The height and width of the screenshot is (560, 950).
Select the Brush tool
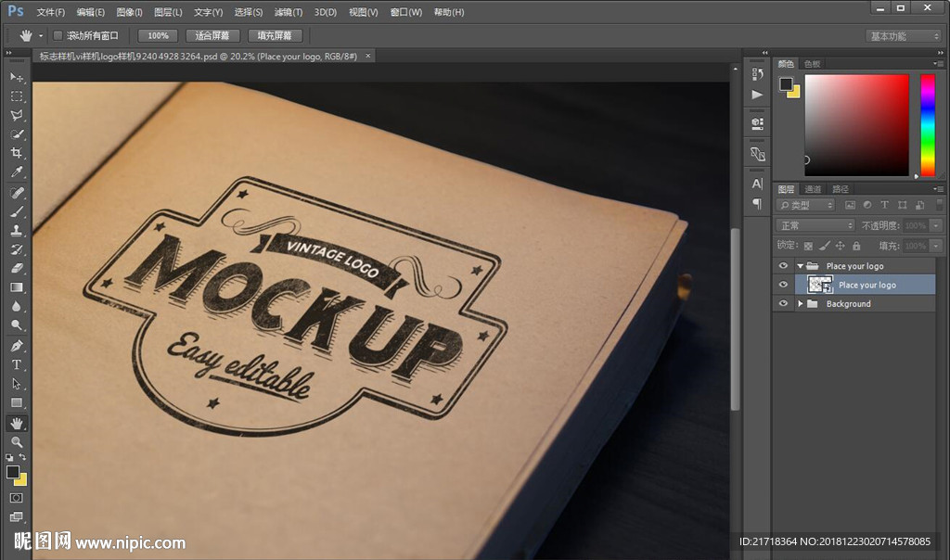17,211
